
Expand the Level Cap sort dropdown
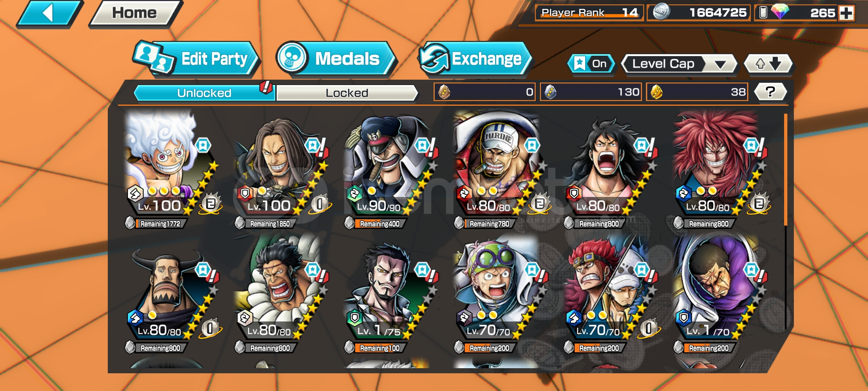[679, 64]
